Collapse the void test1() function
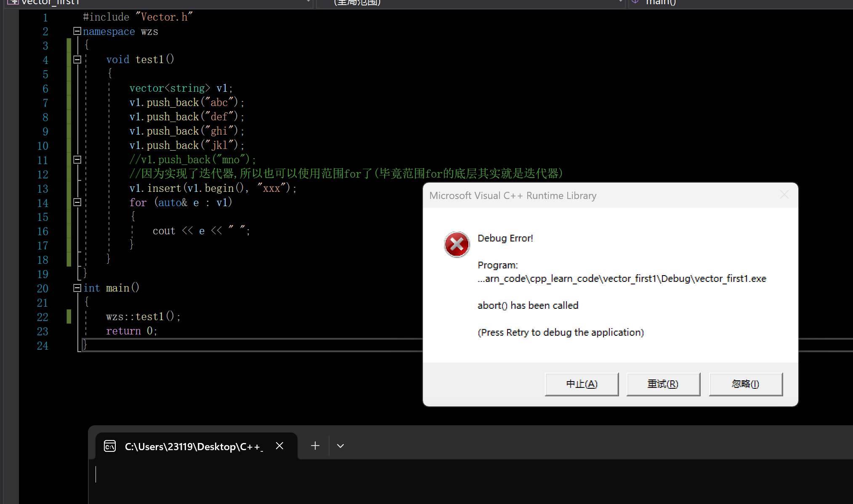 click(77, 60)
